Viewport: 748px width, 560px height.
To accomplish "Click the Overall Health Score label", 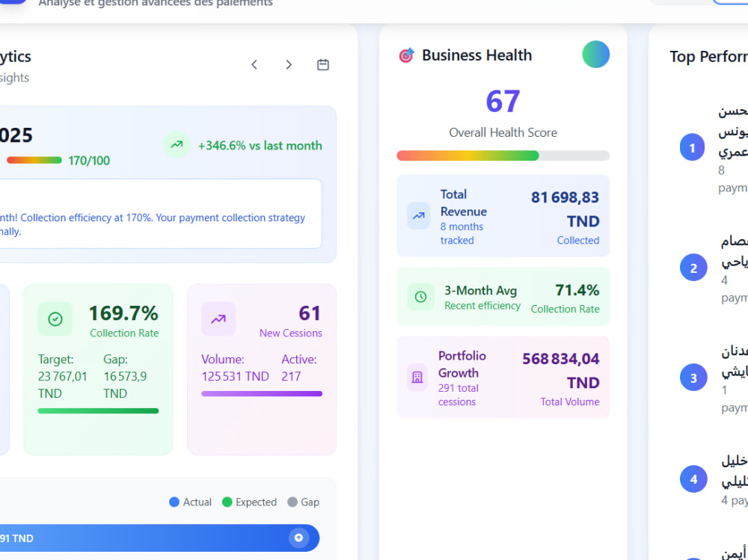I will pyautogui.click(x=503, y=132).
